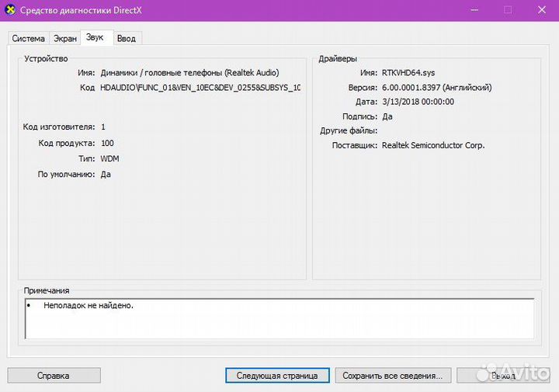Viewport: 559px width, 392px height.
Task: Select the Звук tab
Action: click(x=95, y=37)
